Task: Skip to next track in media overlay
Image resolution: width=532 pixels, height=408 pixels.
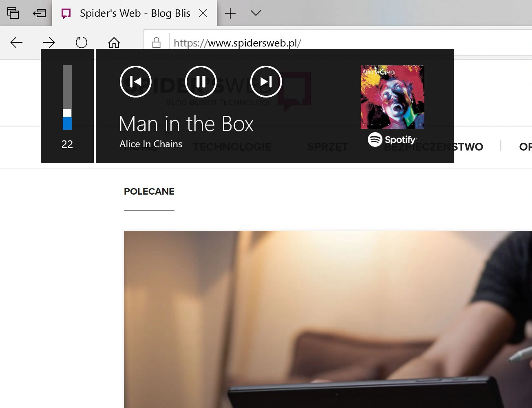Action: tap(266, 82)
